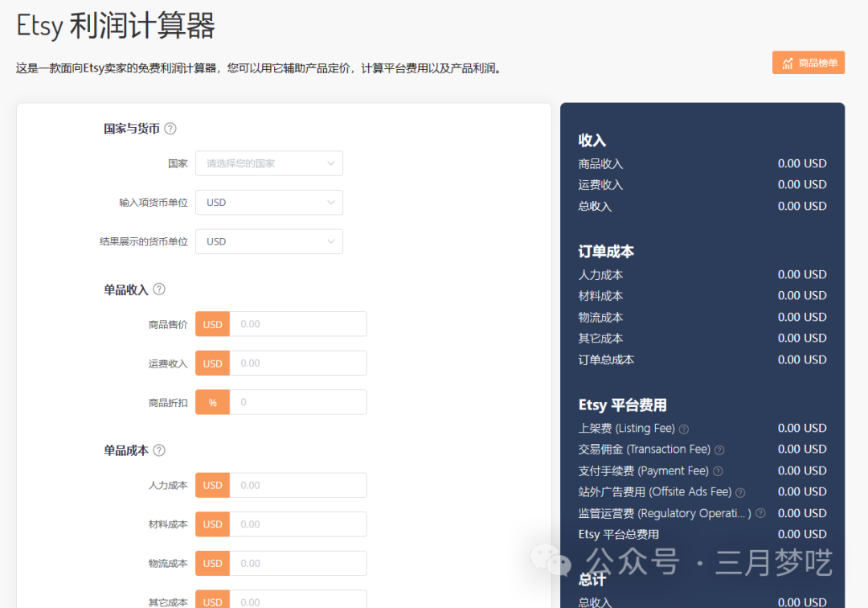Focus the 商品售价 price input
The height and width of the screenshot is (608, 868).
click(298, 324)
